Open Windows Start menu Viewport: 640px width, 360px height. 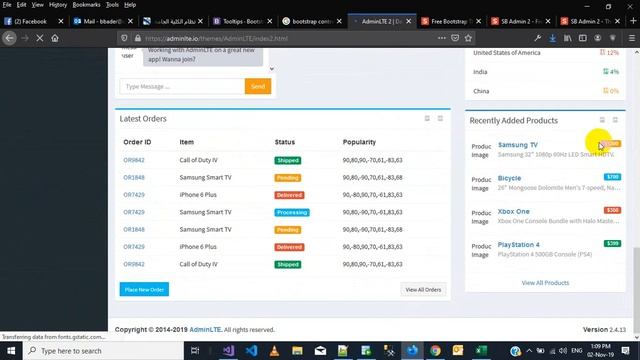tap(11, 351)
